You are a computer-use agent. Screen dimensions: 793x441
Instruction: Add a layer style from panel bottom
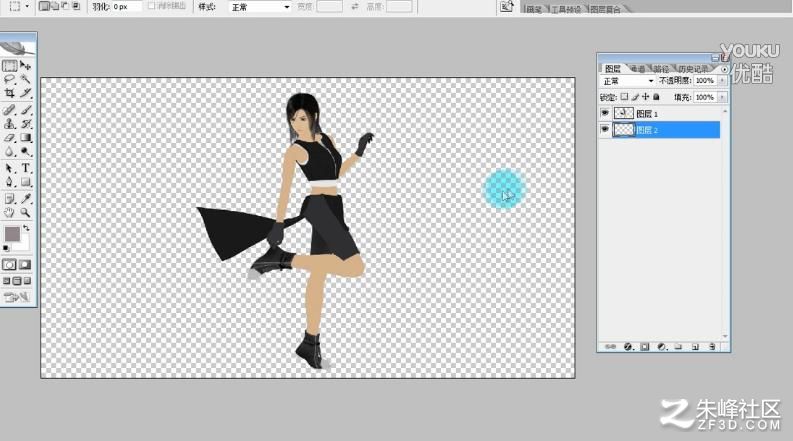(x=628, y=347)
